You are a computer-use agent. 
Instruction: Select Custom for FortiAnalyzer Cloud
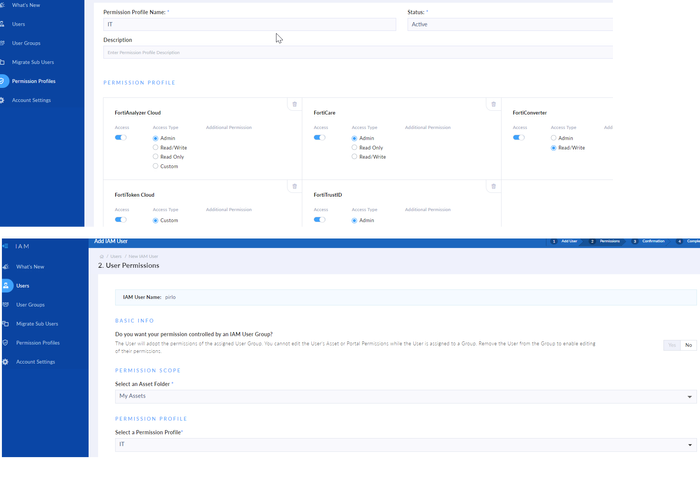tap(155, 166)
